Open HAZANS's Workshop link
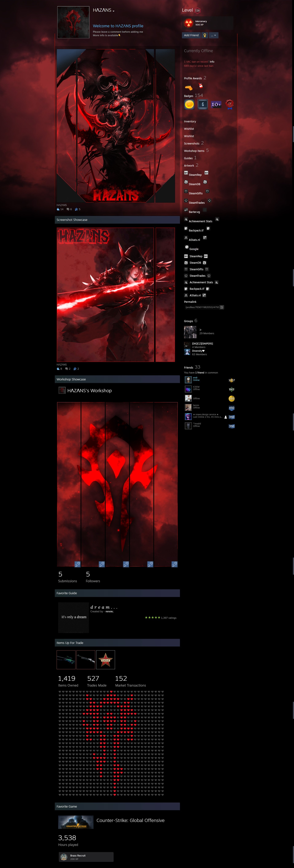 [x=89, y=391]
